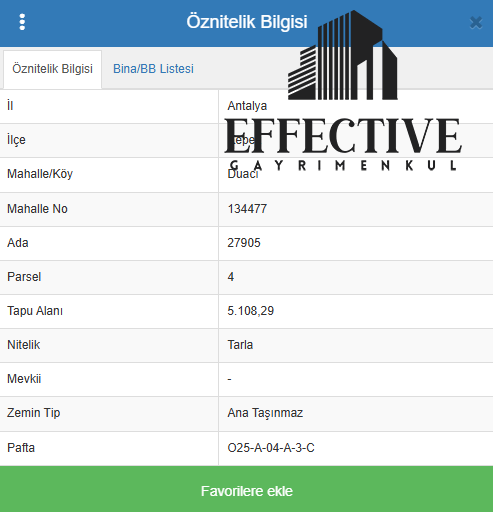
Task: Click the Effective Gayrimenkul building logo
Action: click(x=343, y=55)
